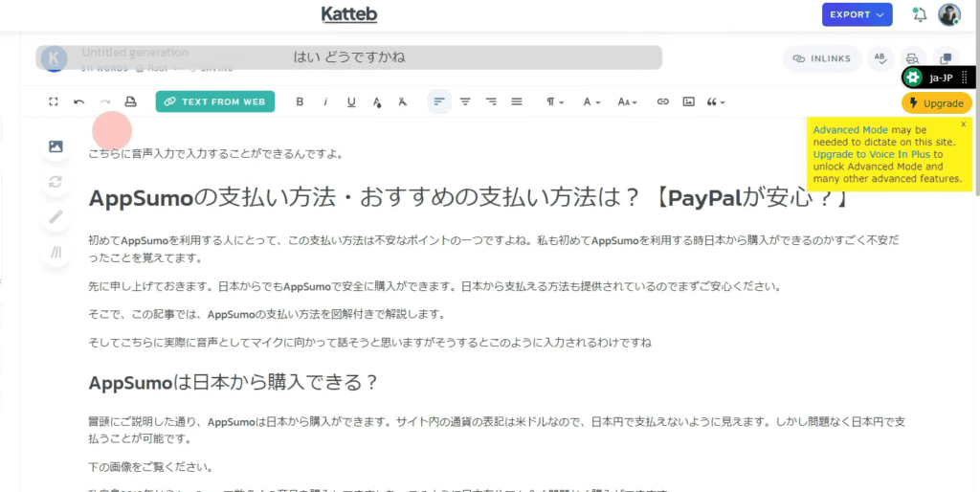Edit the Untitled generation title
980x492 pixels.
(x=135, y=52)
